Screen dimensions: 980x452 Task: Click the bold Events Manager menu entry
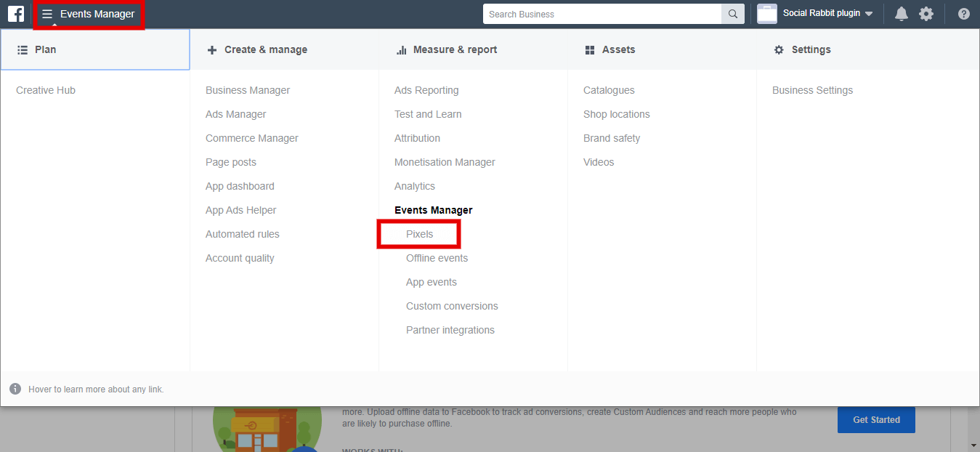pyautogui.click(x=434, y=210)
